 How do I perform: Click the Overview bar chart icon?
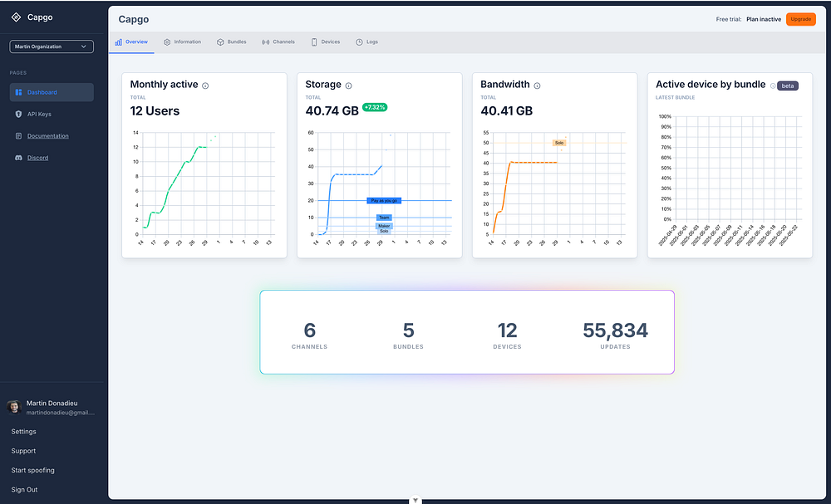(118, 42)
